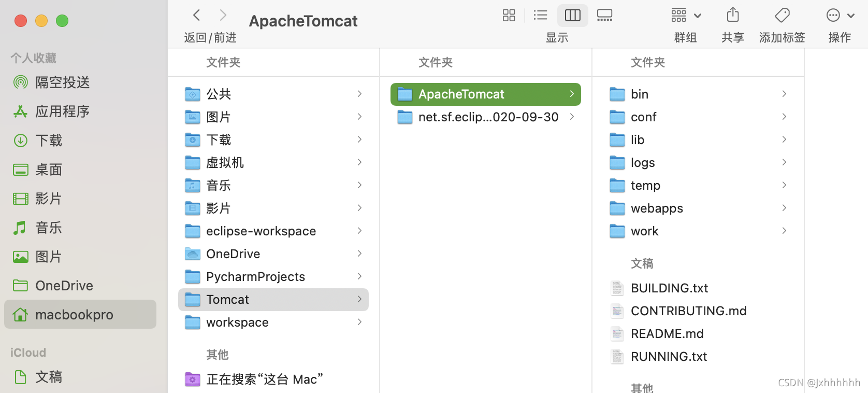Open 桌面 in the sidebar

pos(80,170)
